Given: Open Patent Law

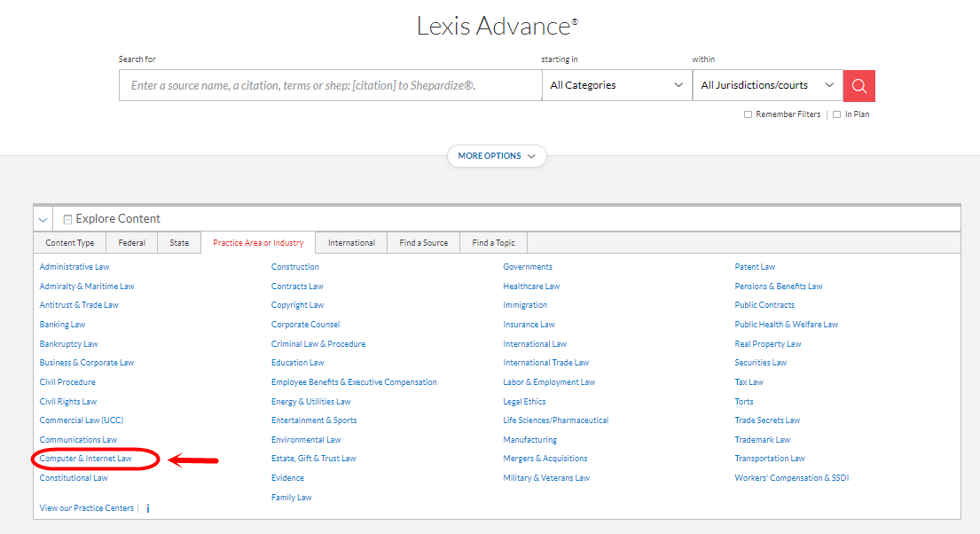Looking at the screenshot, I should [x=755, y=267].
